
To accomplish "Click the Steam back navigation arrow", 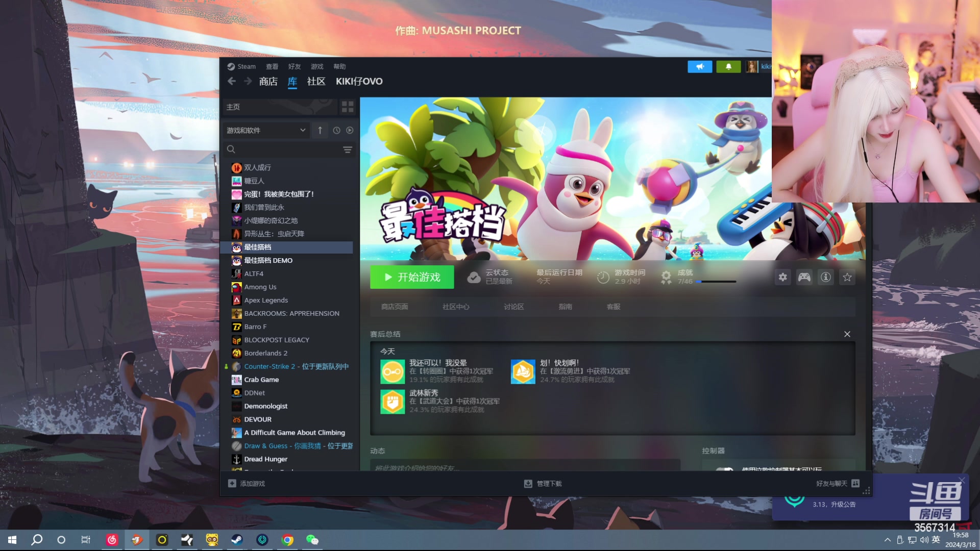I will (x=232, y=81).
